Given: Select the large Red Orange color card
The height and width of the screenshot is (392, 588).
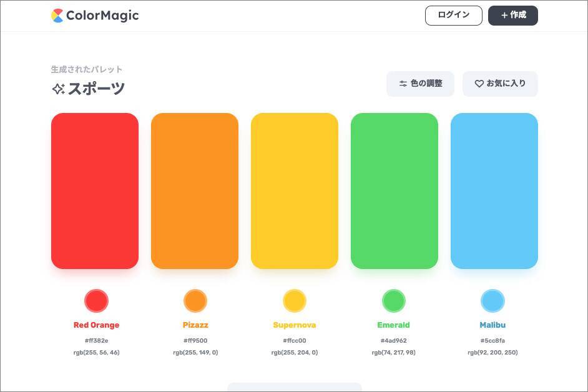Looking at the screenshot, I should tap(95, 190).
